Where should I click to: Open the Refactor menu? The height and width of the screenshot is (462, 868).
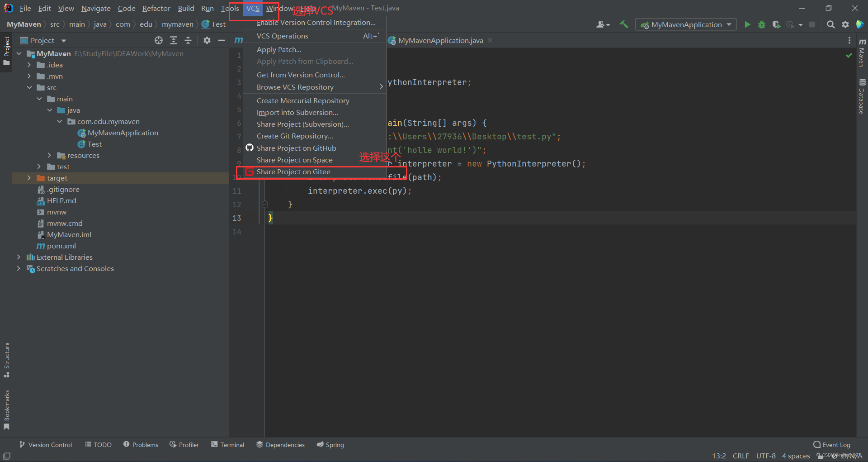(x=156, y=8)
